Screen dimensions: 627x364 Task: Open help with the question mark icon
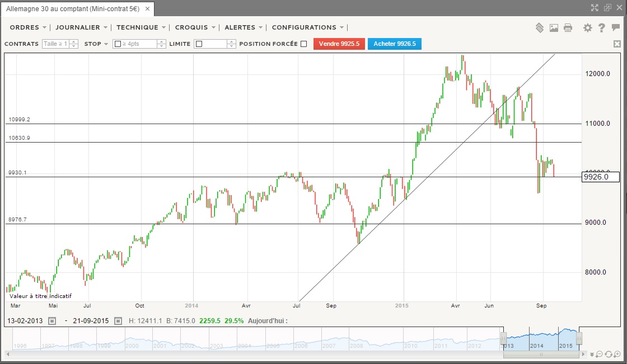click(601, 27)
